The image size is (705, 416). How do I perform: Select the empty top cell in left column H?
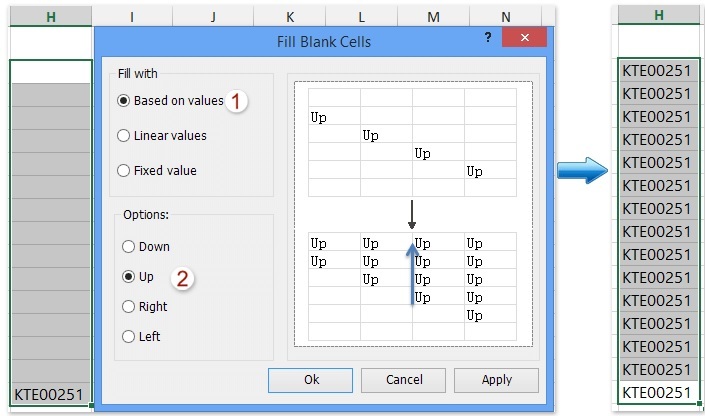(50, 71)
